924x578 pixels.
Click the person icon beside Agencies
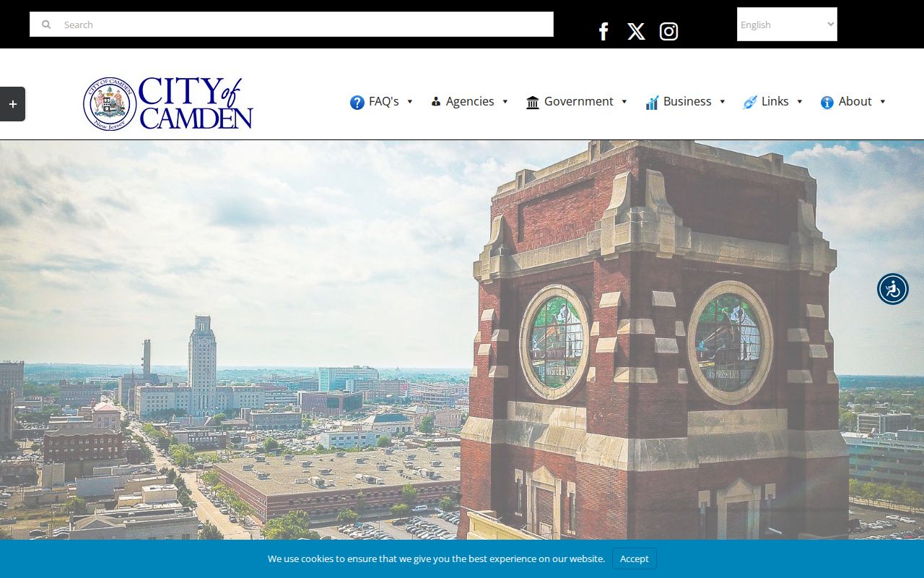click(436, 102)
